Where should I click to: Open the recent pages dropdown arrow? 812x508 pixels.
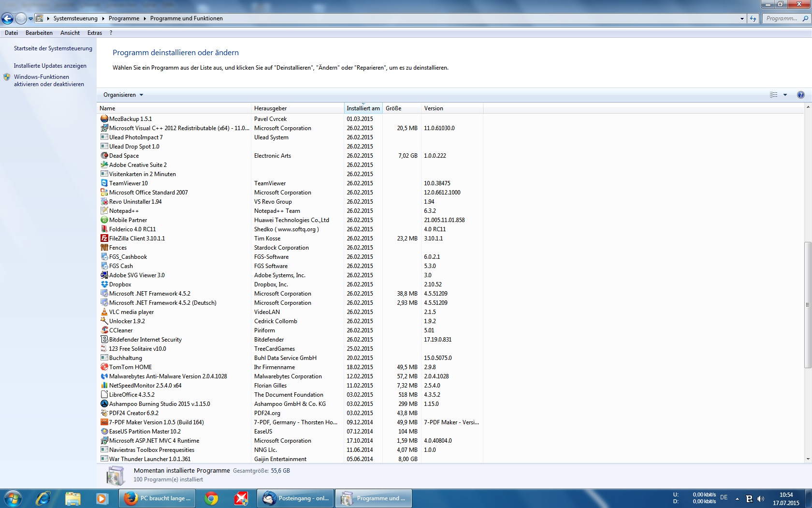tap(31, 18)
